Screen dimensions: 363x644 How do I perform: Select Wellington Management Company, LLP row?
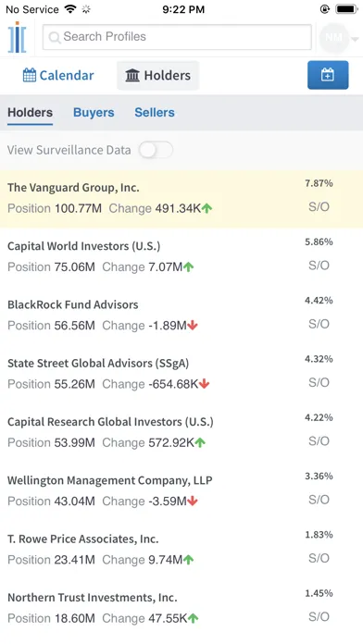point(181,491)
